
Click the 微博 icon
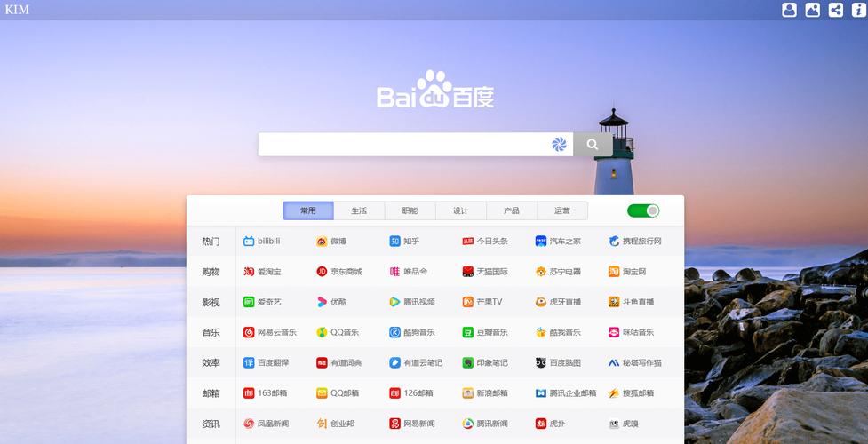click(x=322, y=242)
